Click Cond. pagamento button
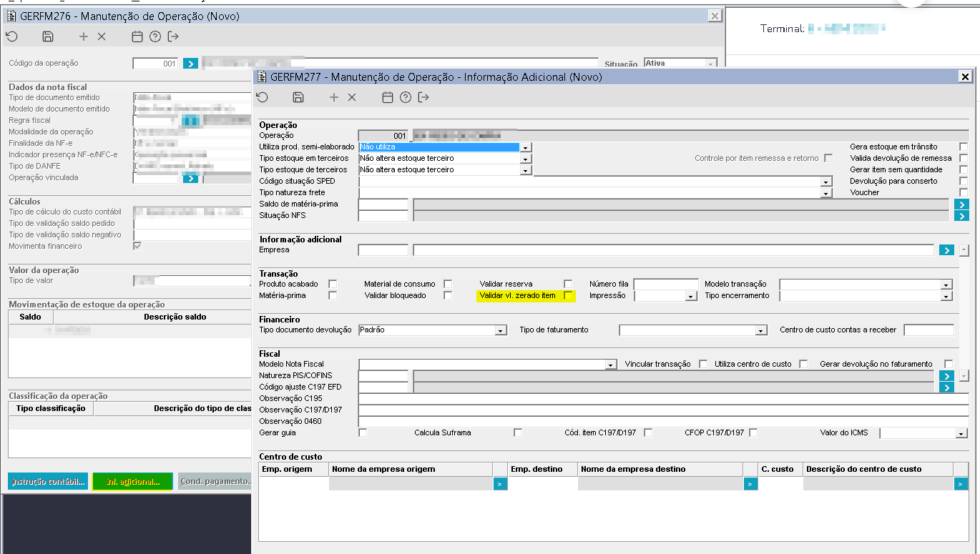Viewport: 980px width, 554px height. tap(215, 481)
